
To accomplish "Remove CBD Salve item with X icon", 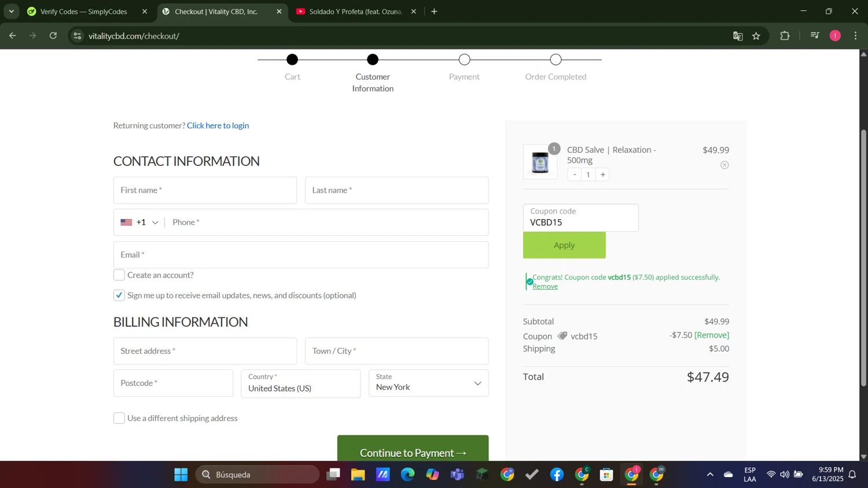I will click(724, 165).
